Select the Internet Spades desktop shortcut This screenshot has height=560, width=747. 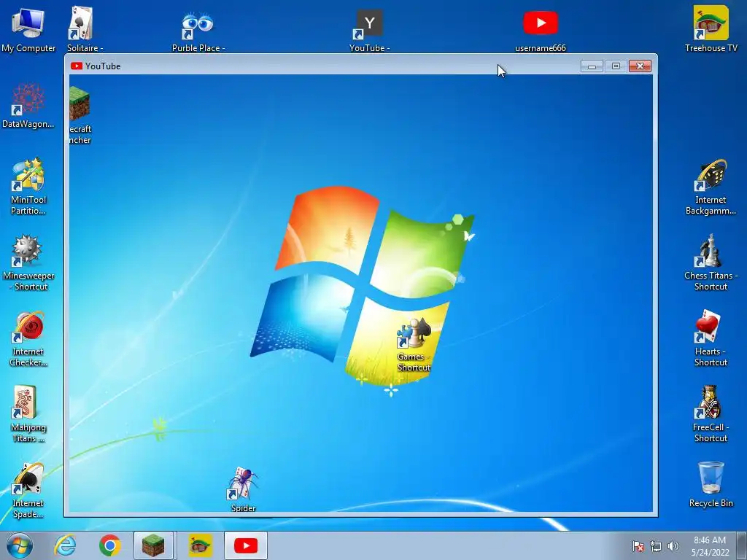coord(28,490)
